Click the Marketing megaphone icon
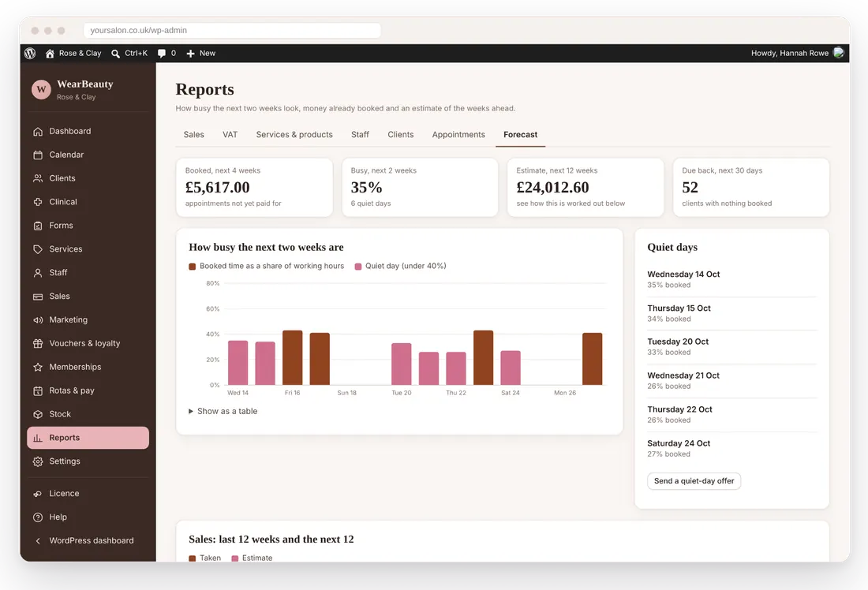Screen dimensions: 868x590 point(38,320)
